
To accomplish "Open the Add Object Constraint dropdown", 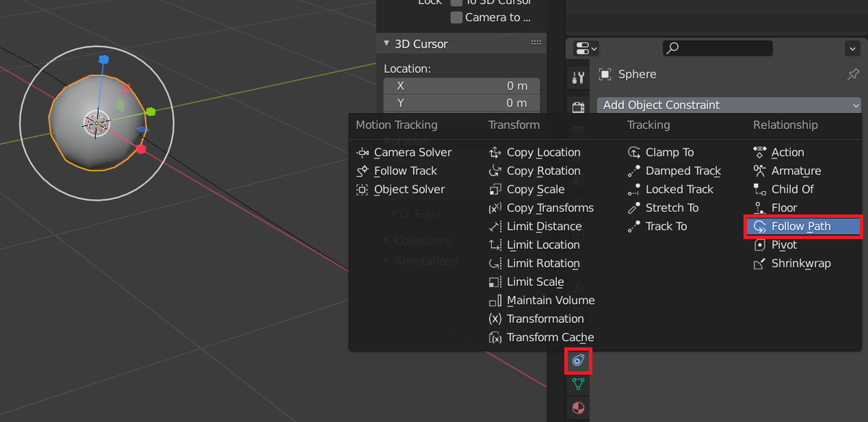I will click(x=729, y=105).
